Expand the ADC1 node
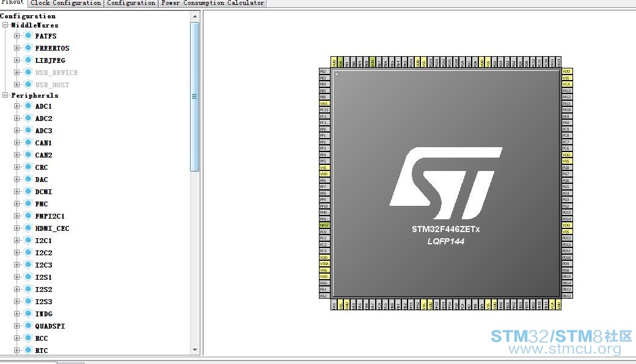Screen dimensions: 636x364 (16, 106)
